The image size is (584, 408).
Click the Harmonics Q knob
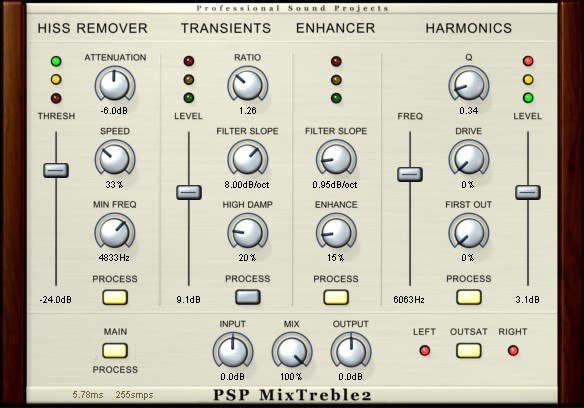click(x=469, y=85)
